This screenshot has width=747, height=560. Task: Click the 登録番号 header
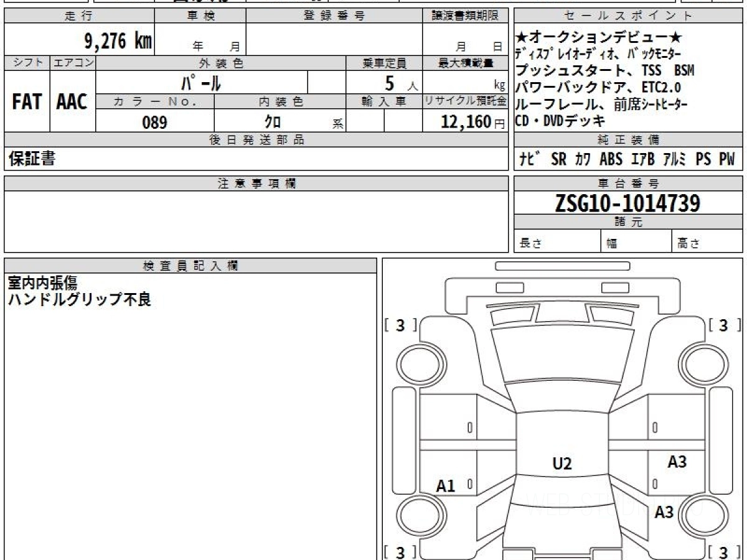point(334,16)
